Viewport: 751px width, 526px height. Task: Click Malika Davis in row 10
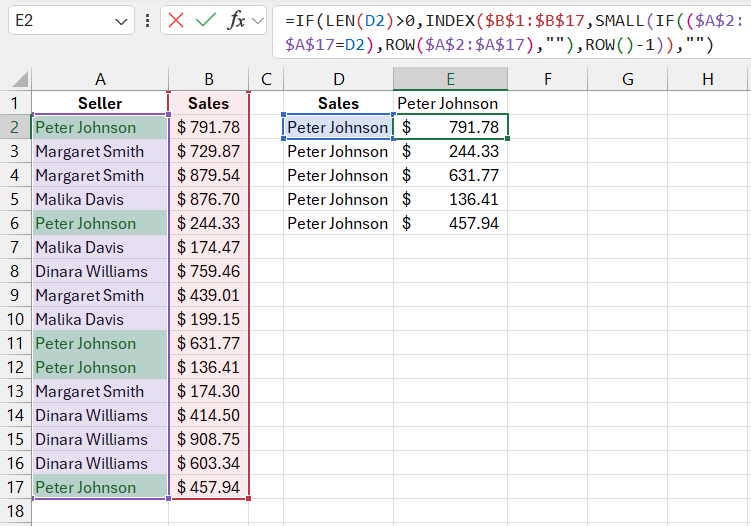coord(100,319)
